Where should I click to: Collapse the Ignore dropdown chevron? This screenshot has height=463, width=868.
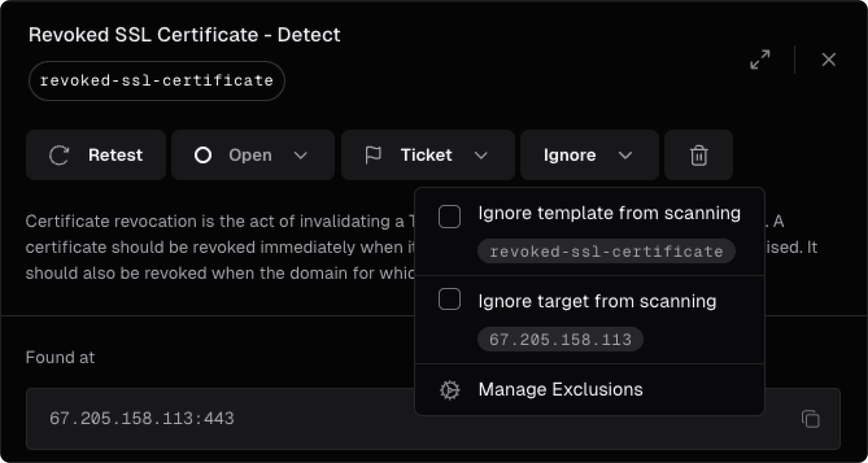[x=625, y=156]
